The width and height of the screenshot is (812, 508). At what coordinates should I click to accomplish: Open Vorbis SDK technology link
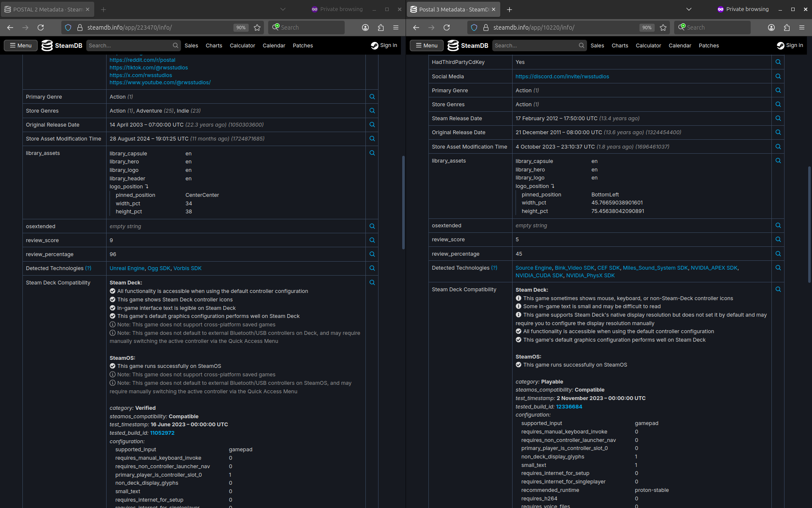187,268
